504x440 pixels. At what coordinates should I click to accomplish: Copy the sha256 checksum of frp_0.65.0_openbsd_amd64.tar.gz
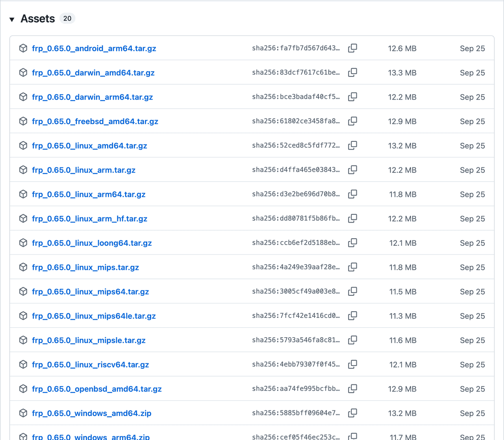352,388
